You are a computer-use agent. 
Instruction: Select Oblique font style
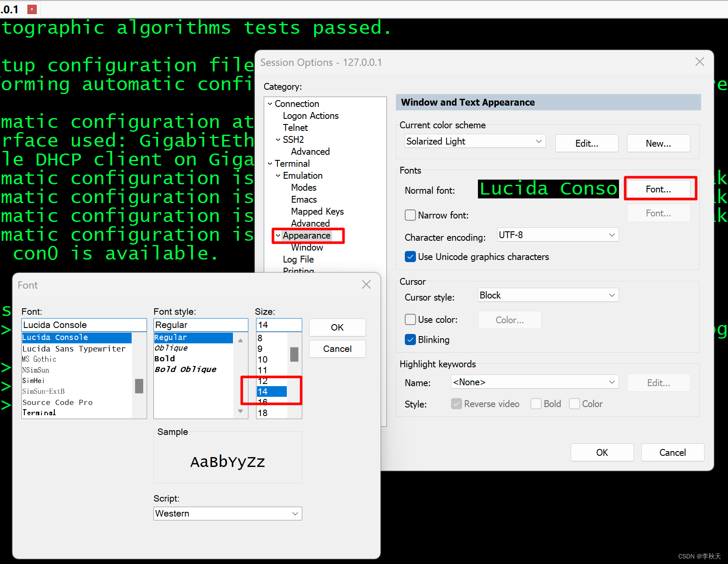pos(171,348)
